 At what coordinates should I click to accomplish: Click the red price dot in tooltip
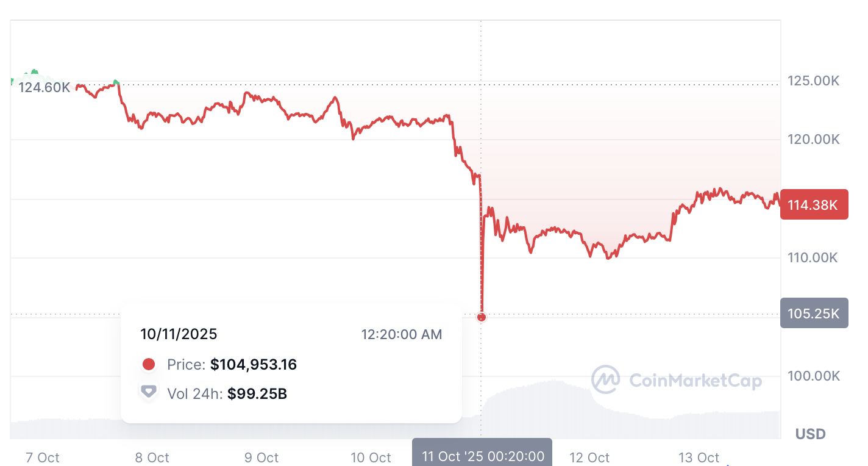click(x=148, y=365)
